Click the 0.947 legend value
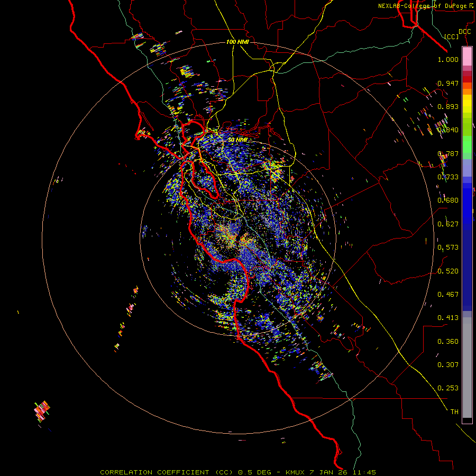 coord(448,83)
